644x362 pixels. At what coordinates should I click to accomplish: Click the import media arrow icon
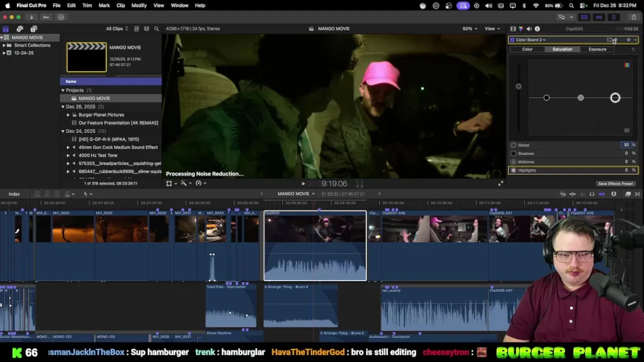pos(31,17)
